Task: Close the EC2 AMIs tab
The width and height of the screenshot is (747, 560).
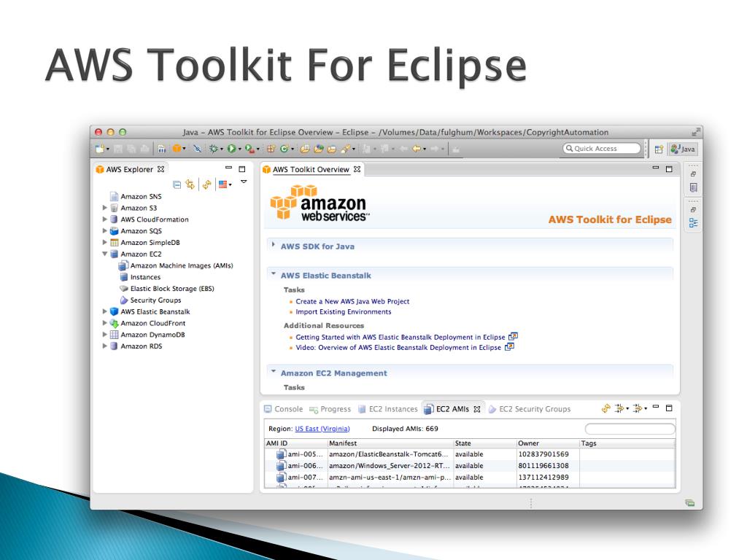Action: [477, 409]
